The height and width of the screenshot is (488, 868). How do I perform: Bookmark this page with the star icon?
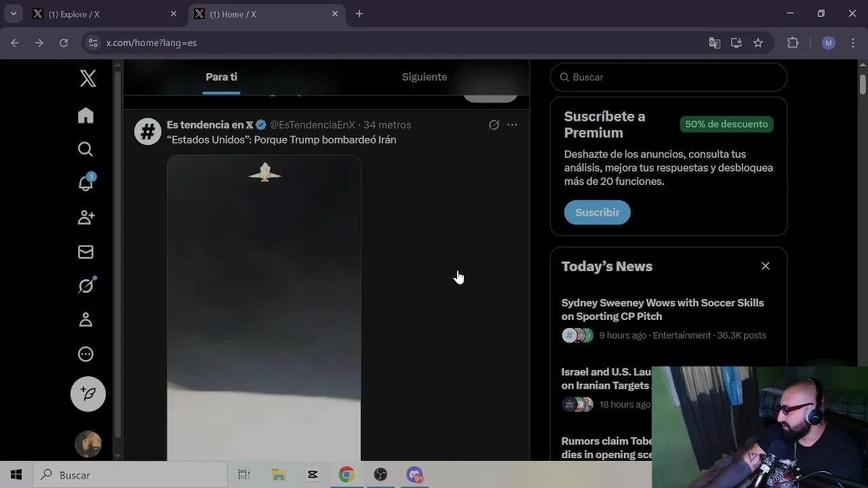pyautogui.click(x=758, y=43)
